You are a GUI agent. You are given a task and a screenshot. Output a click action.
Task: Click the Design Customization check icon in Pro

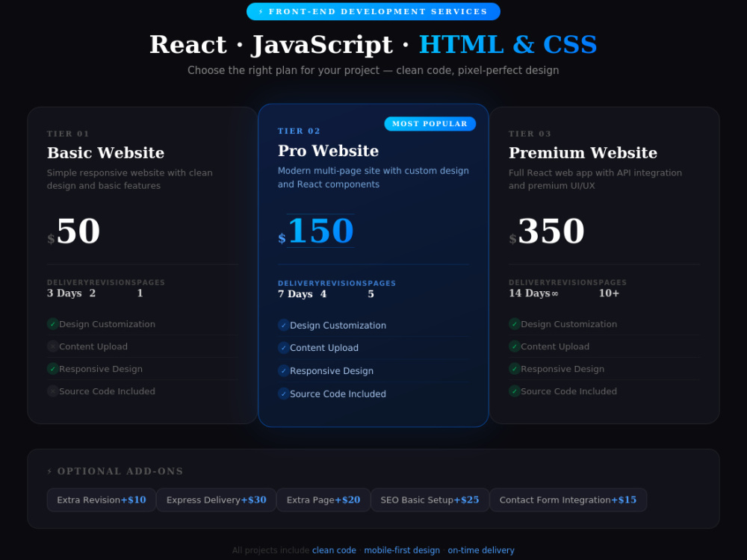283,326
